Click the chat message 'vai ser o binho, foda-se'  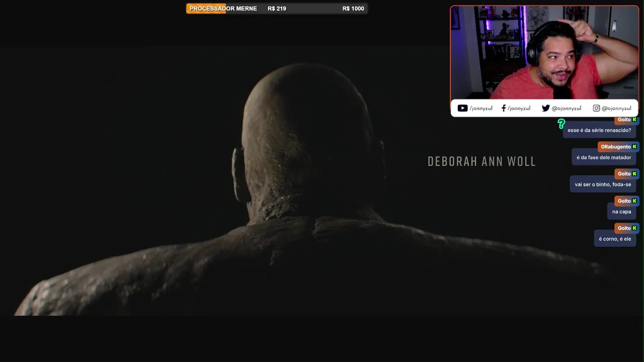[603, 185]
